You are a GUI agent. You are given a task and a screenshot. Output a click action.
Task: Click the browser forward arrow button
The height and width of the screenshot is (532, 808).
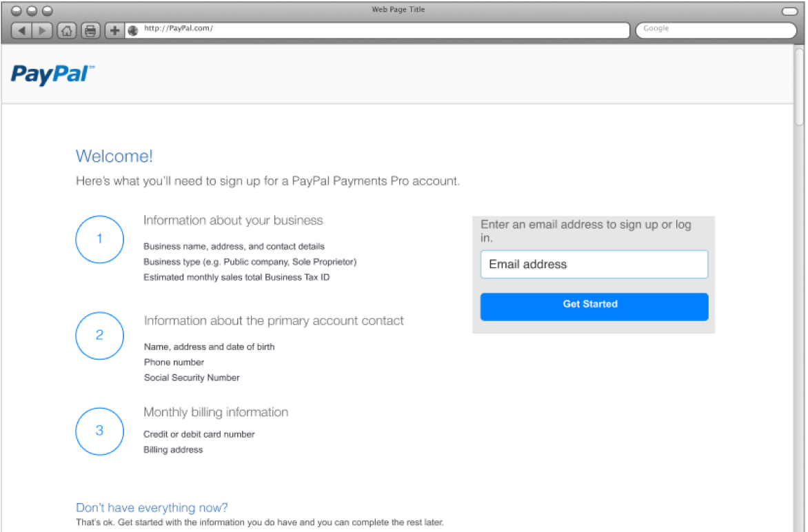click(42, 31)
